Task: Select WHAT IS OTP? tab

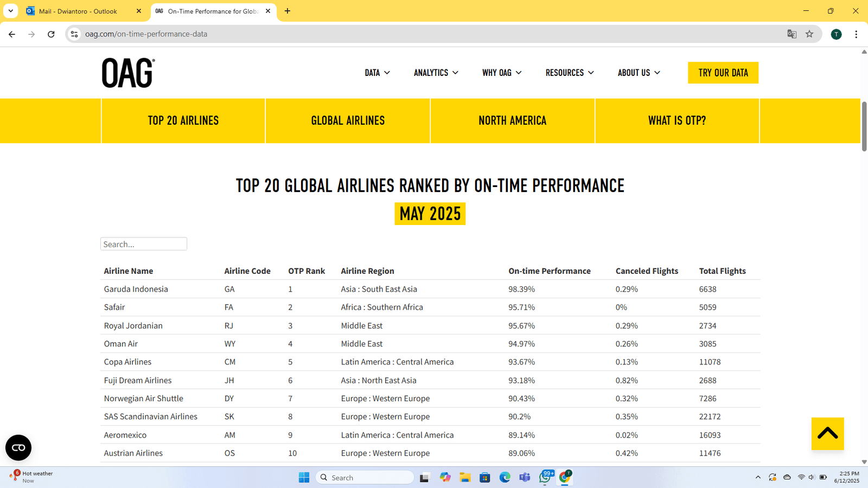Action: point(677,121)
